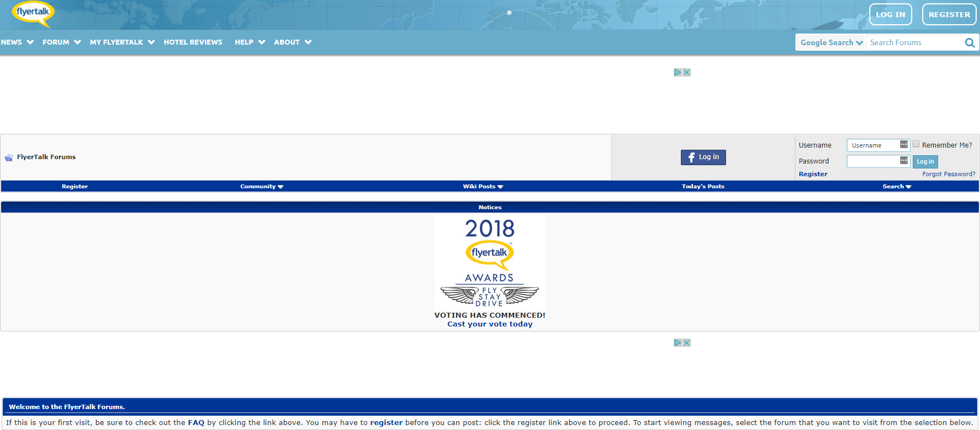Expand the FORUM menu
Image resolution: width=980 pixels, height=430 pixels.
pos(62,42)
